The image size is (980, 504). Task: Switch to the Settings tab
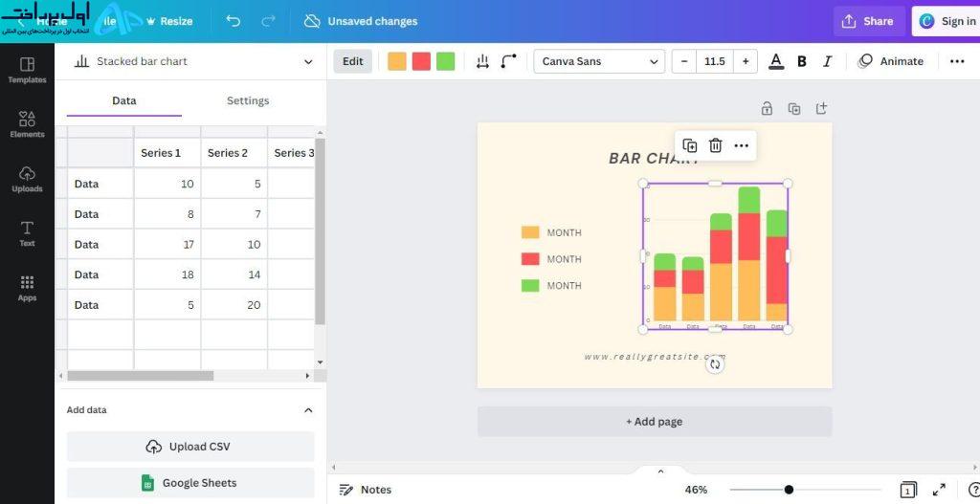click(248, 100)
